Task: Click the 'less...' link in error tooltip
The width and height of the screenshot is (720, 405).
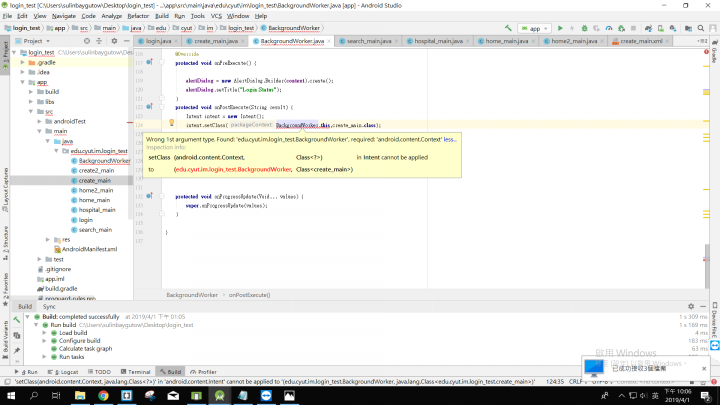Action: tap(450, 139)
